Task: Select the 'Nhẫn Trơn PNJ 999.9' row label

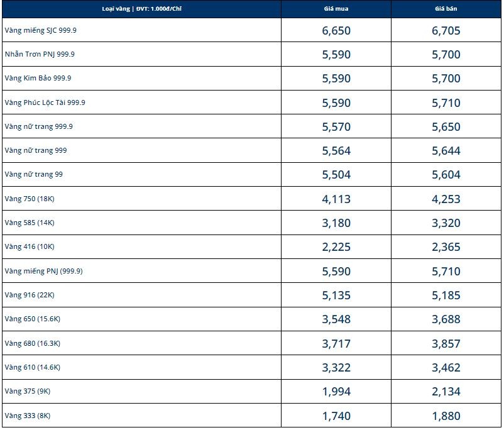Action: coord(40,54)
